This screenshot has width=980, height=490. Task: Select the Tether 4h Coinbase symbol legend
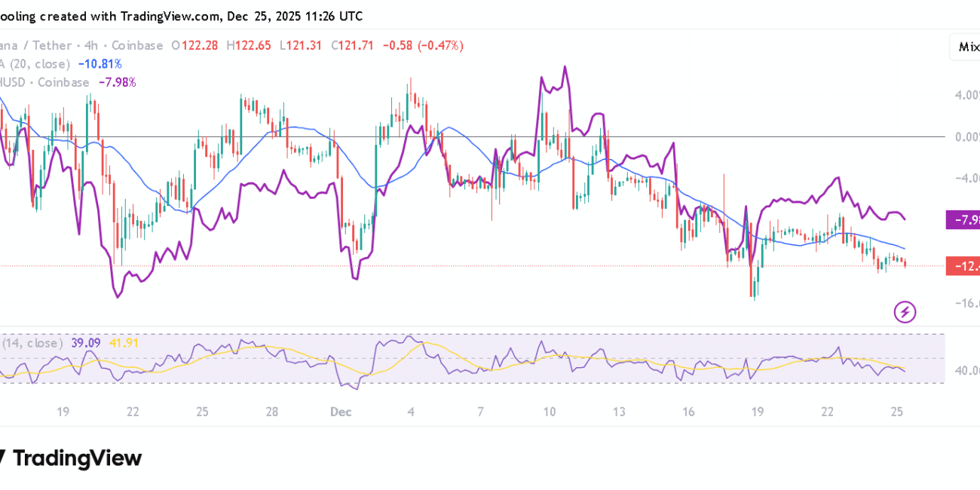(83, 45)
